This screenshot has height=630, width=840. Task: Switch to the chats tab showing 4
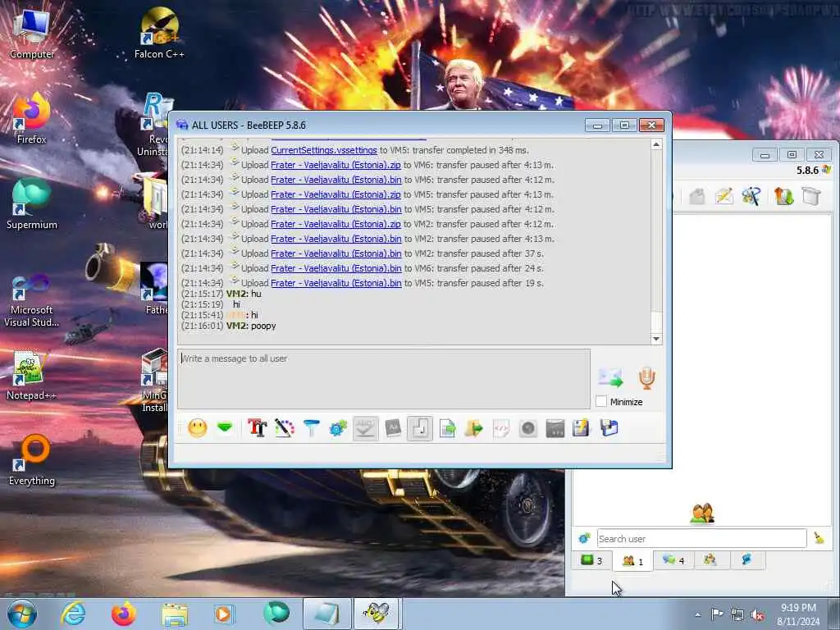(673, 560)
